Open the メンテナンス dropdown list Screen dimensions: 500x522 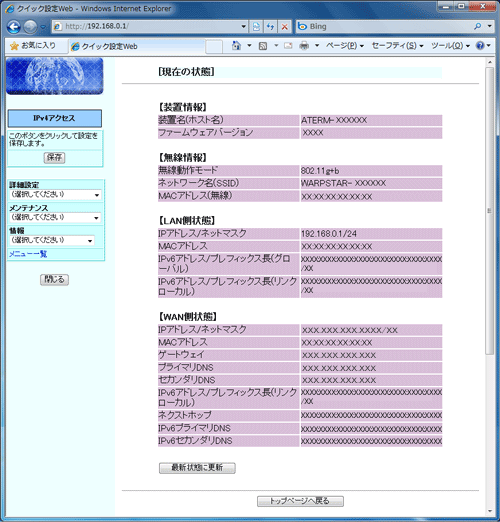point(55,218)
